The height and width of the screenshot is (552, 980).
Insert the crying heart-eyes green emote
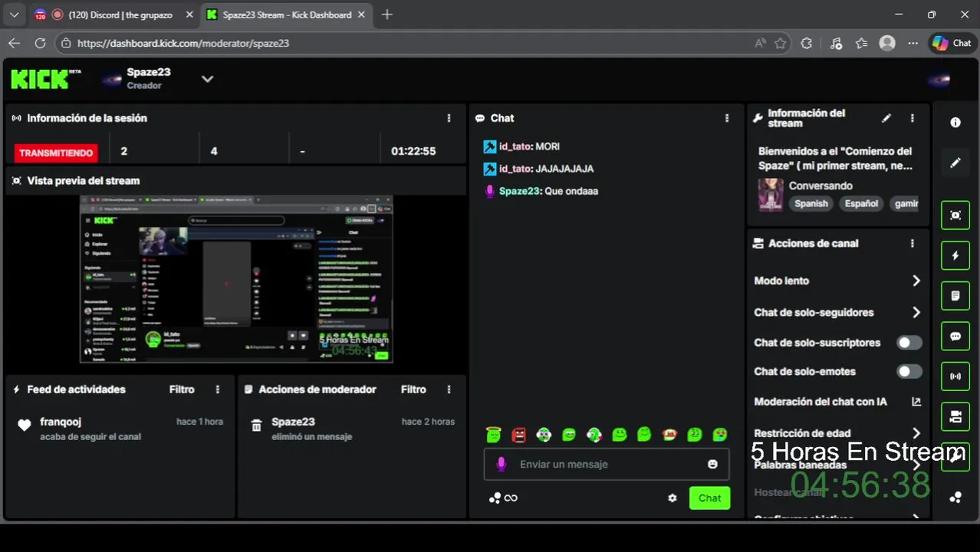coord(720,435)
